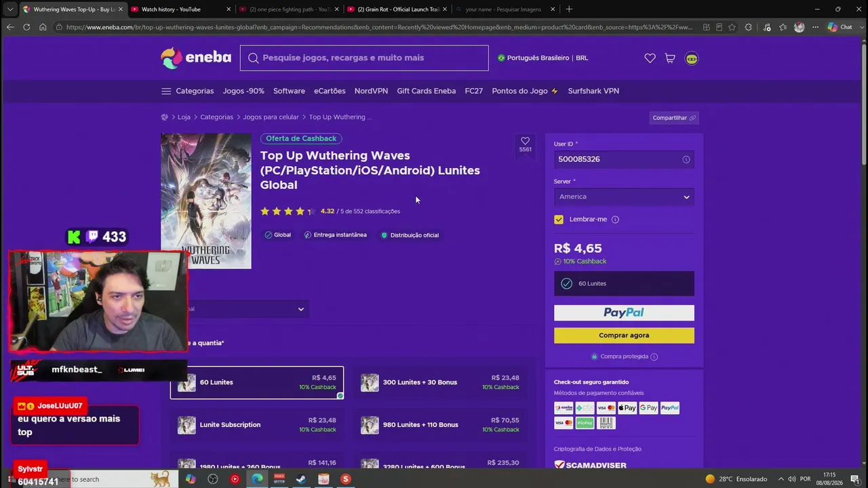
Task: Select the 60 Lunites option
Action: (257, 383)
